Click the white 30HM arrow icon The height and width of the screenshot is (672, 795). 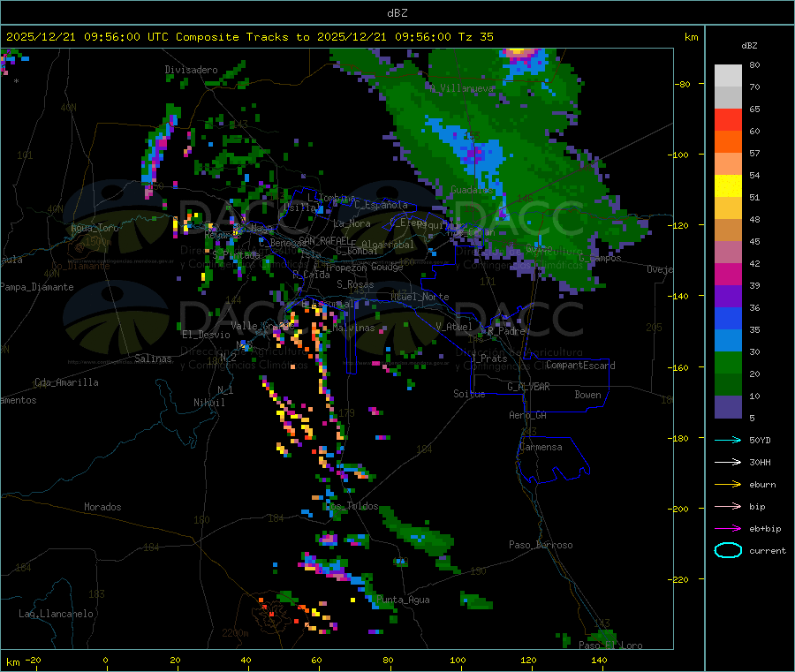pos(728,462)
